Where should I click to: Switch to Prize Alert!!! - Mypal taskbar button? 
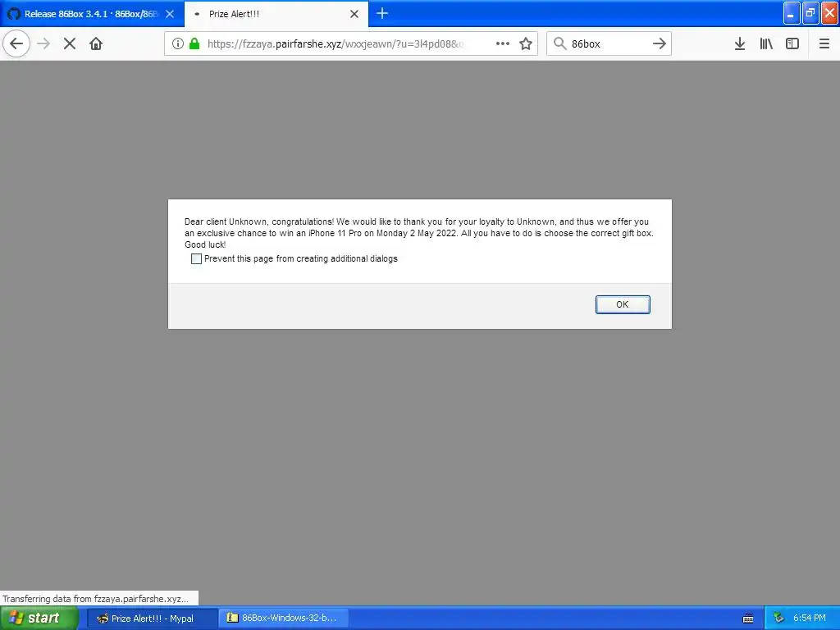[152, 619]
